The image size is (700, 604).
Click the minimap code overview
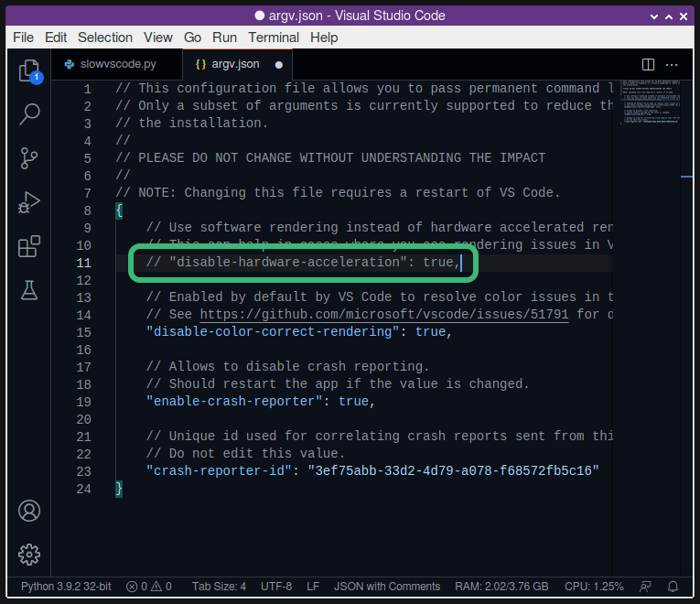(650, 102)
